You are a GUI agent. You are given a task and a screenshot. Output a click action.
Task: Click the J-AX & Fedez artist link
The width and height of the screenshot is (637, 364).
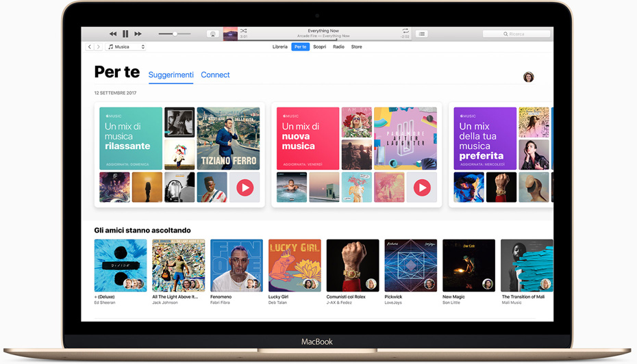339,302
